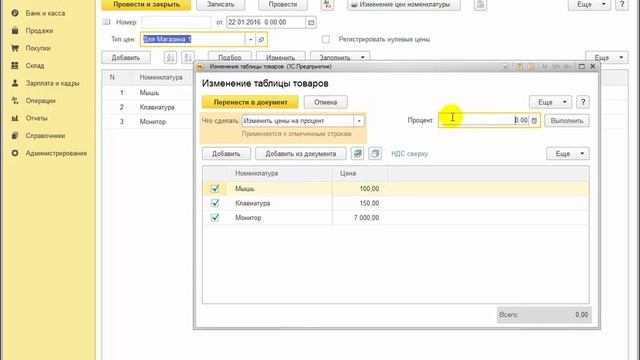Click Провести button

click(x=283, y=4)
